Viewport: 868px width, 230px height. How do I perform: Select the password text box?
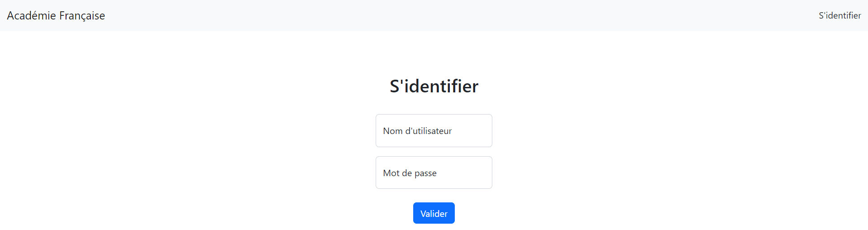tap(434, 172)
